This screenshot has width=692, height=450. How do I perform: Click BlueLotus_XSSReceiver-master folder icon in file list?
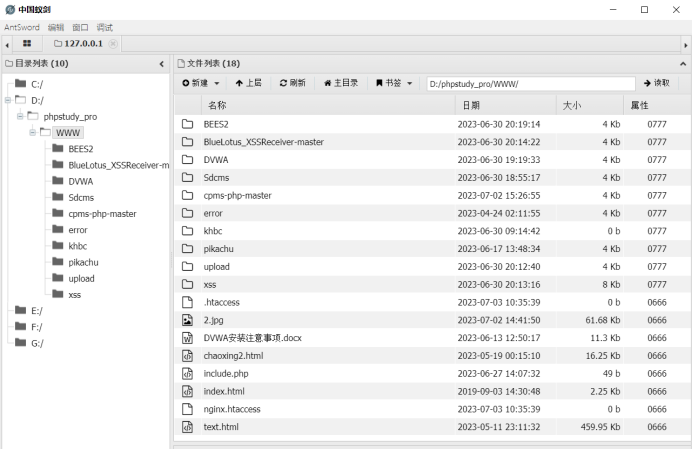(188, 142)
